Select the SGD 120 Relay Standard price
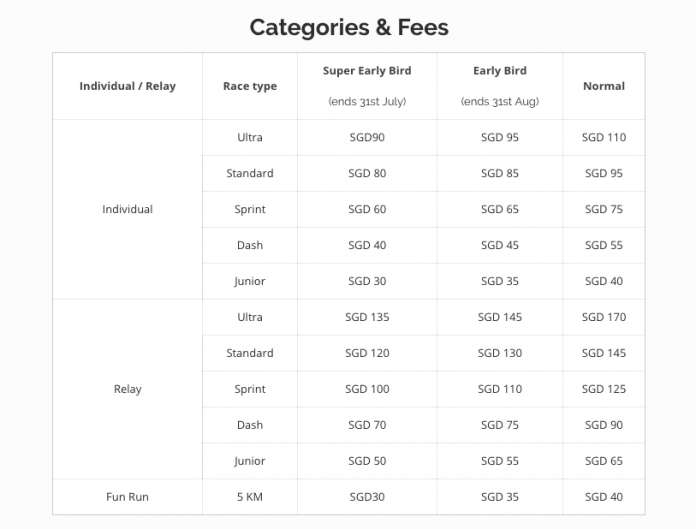Image resolution: width=696 pixels, height=529 pixels. [x=367, y=353]
